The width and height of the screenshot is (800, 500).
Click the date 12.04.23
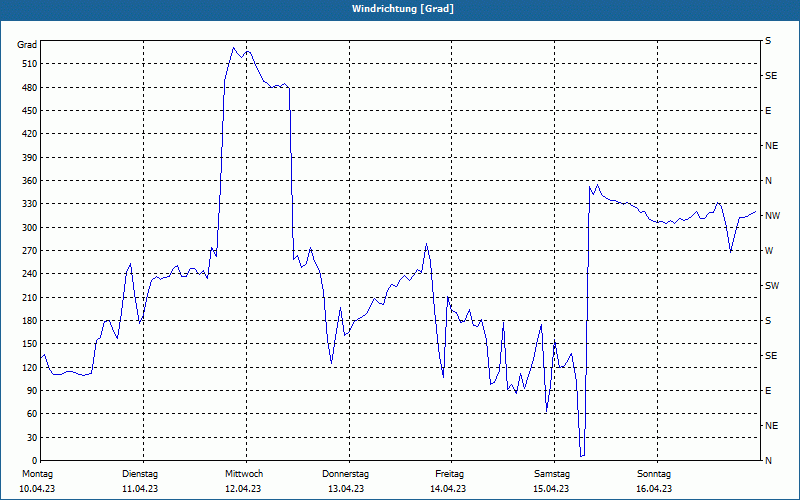[243, 489]
